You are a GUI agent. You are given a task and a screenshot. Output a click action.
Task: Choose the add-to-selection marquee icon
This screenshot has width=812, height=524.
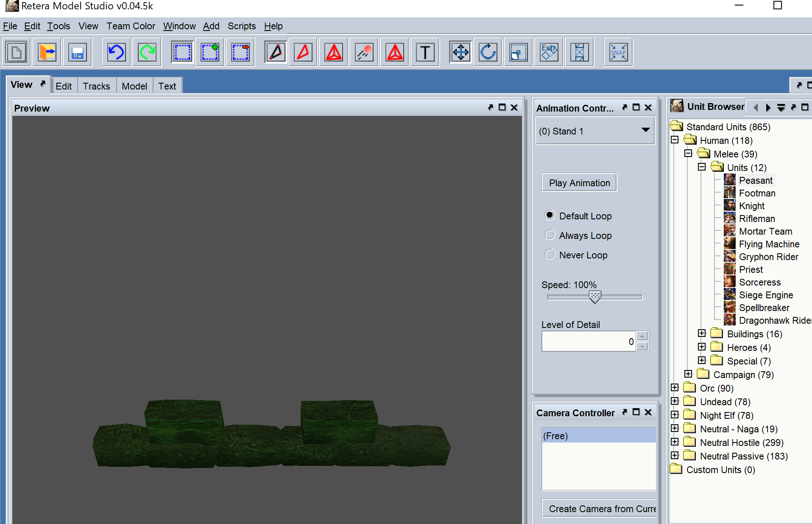point(210,53)
